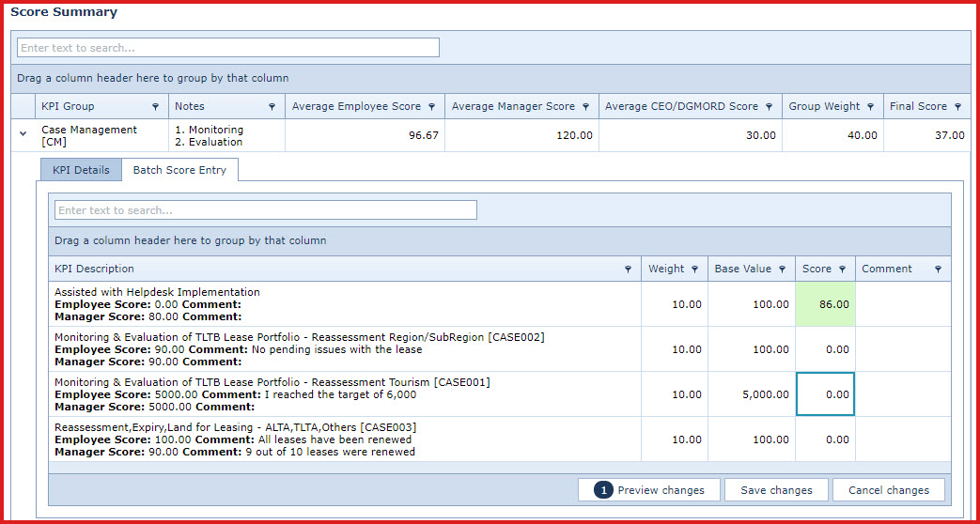Click filter icon on Notes column
Image resolution: width=980 pixels, height=524 pixels.
pyautogui.click(x=272, y=107)
